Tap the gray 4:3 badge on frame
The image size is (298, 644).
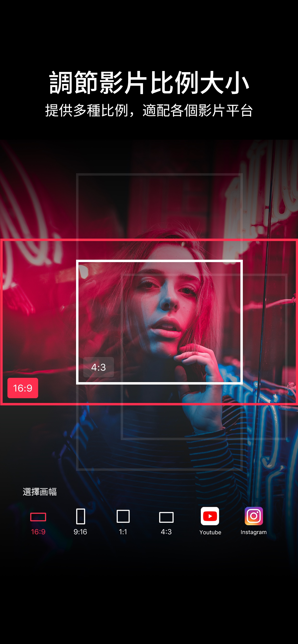pyautogui.click(x=98, y=367)
